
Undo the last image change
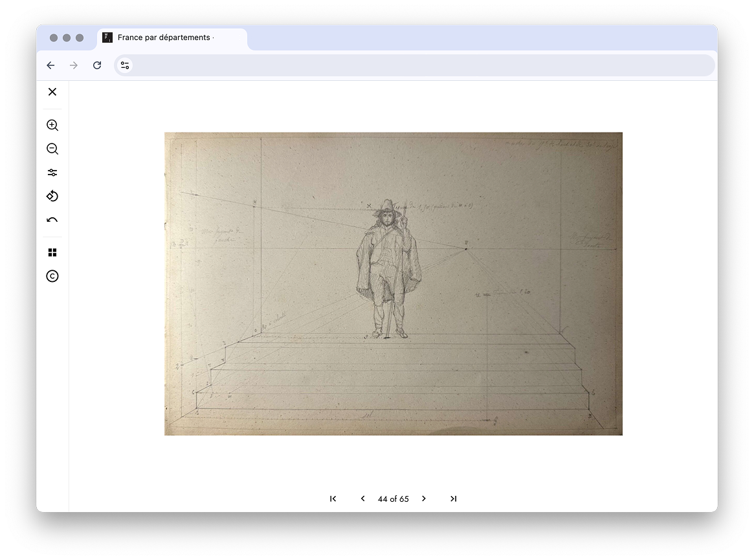(52, 219)
